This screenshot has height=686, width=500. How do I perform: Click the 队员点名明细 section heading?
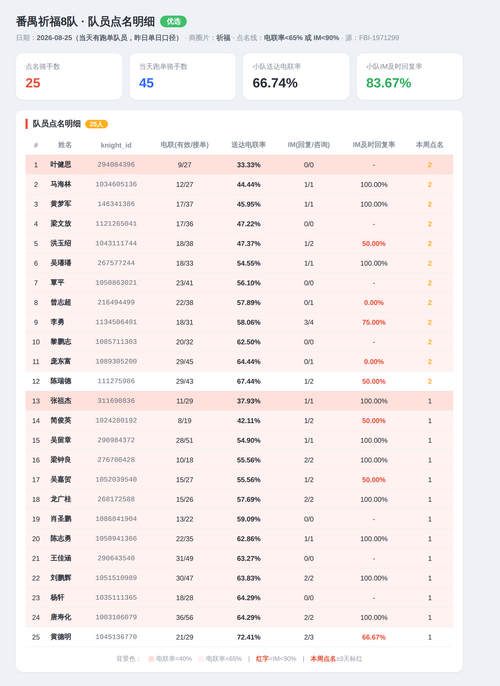(56, 124)
